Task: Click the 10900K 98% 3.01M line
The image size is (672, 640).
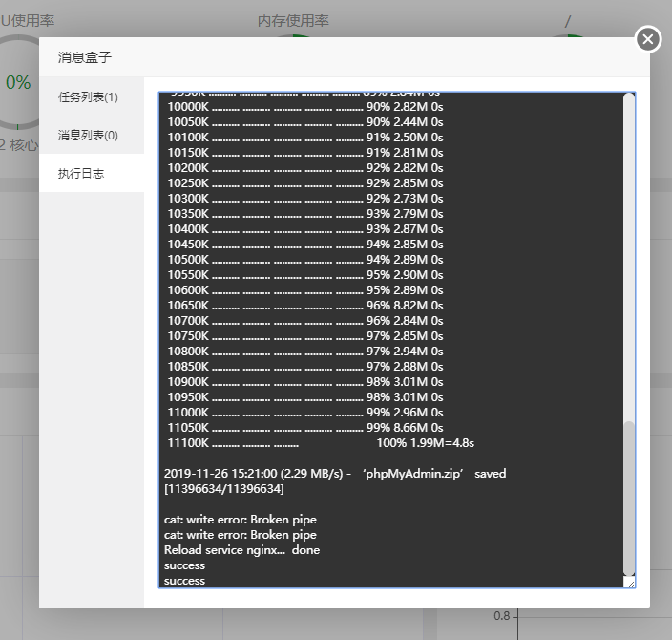Action: (305, 382)
